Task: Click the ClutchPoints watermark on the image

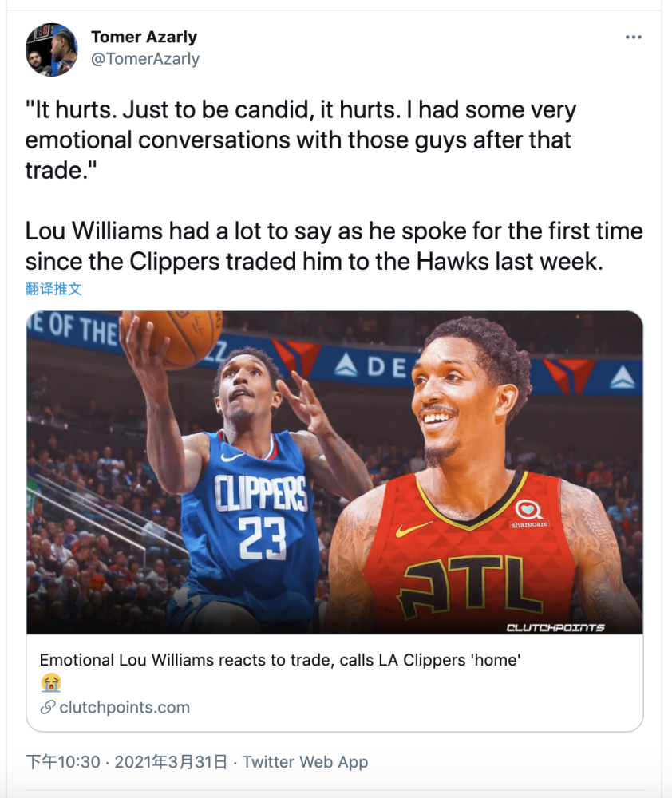Action: tap(555, 627)
